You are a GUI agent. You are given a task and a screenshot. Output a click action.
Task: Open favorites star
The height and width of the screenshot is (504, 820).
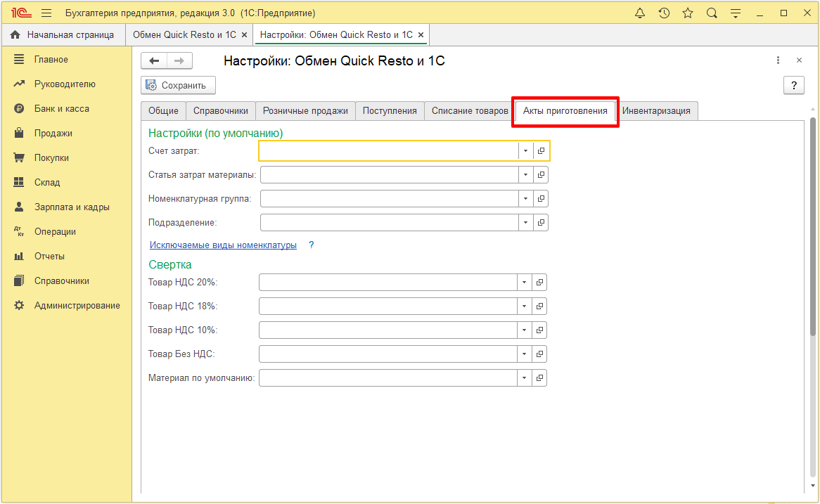tap(688, 13)
